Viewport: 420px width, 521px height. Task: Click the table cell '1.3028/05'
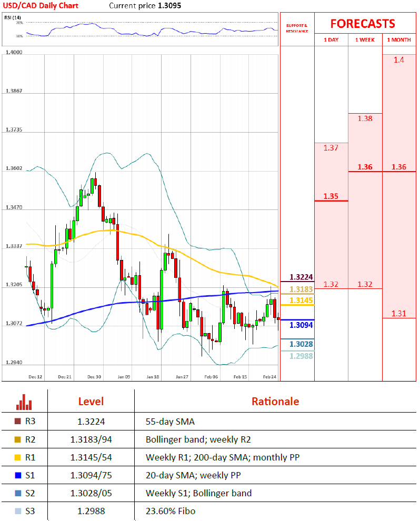point(91,494)
